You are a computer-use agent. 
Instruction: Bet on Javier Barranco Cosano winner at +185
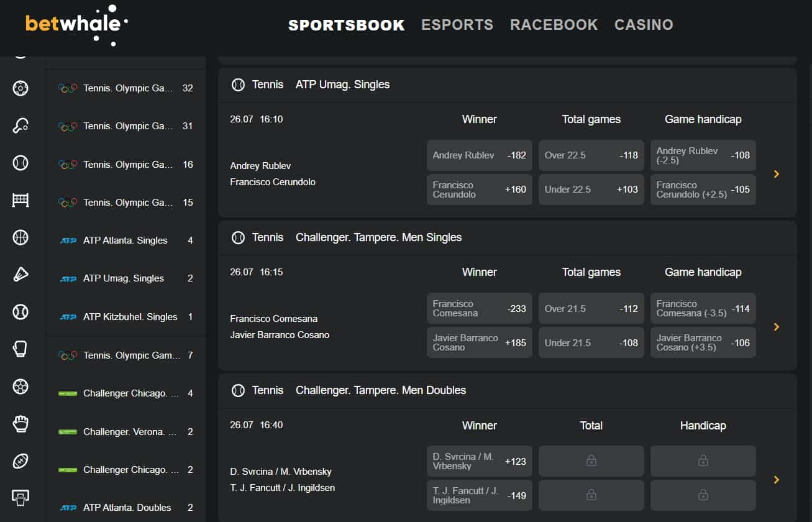click(x=480, y=342)
